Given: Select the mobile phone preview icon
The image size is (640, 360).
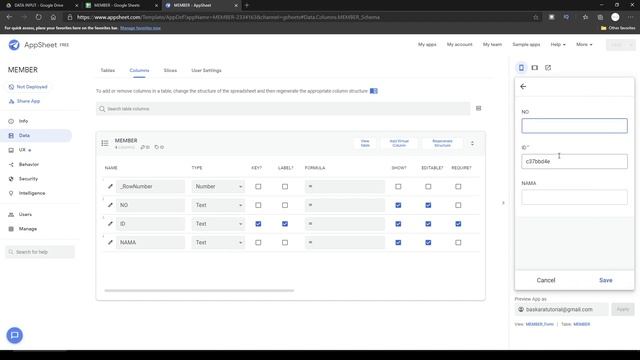Looking at the screenshot, I should (x=521, y=68).
